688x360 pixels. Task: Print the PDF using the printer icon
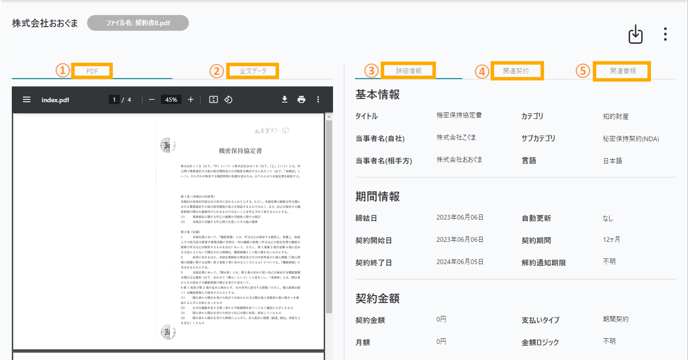point(301,100)
